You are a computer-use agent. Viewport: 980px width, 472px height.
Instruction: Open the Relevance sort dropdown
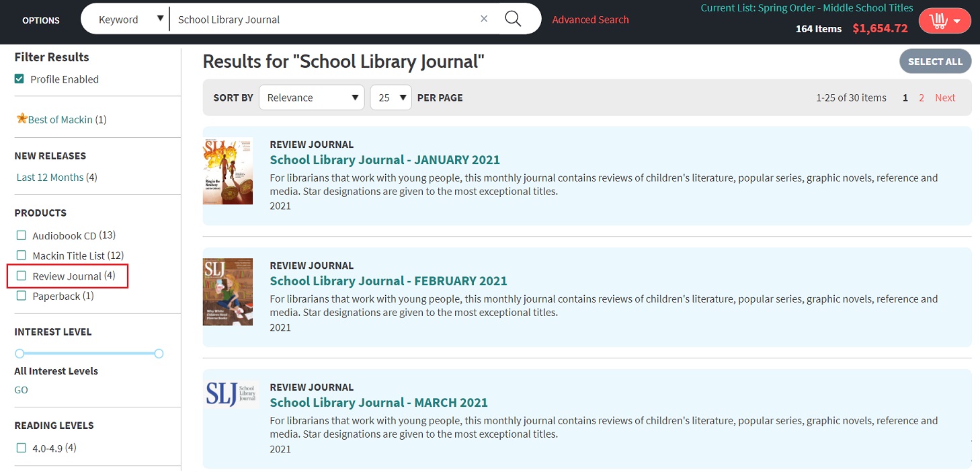pyautogui.click(x=311, y=97)
